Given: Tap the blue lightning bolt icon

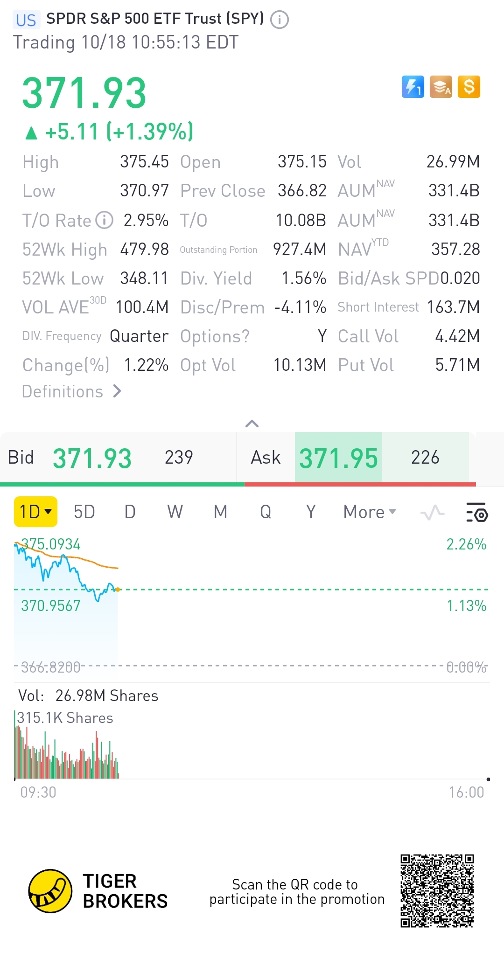Looking at the screenshot, I should [413, 87].
